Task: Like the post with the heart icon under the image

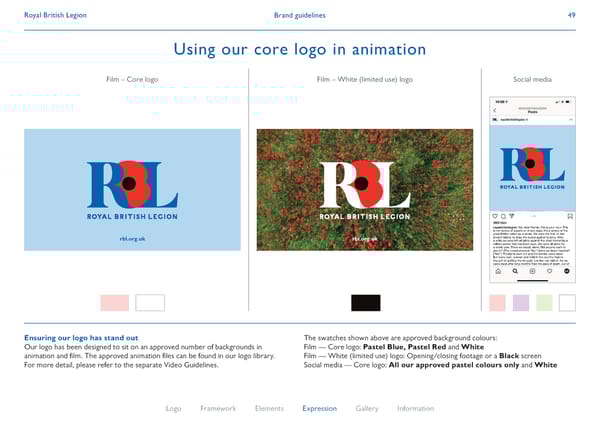Action: [x=493, y=215]
